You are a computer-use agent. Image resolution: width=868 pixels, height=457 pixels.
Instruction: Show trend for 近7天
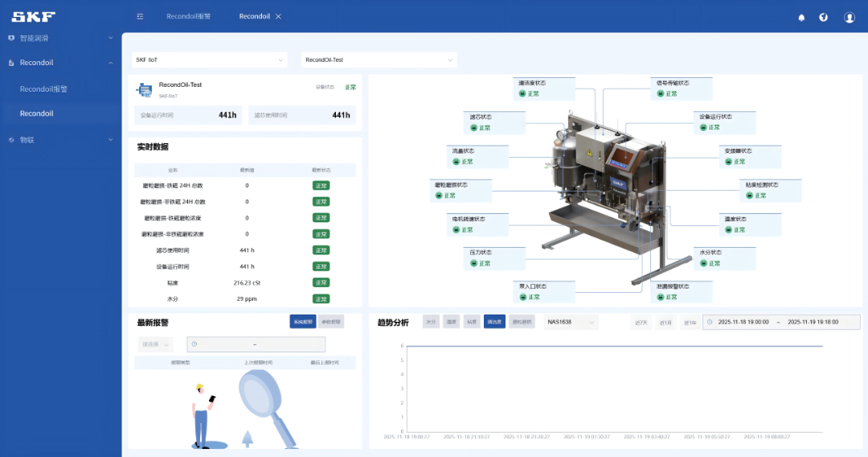(x=641, y=323)
